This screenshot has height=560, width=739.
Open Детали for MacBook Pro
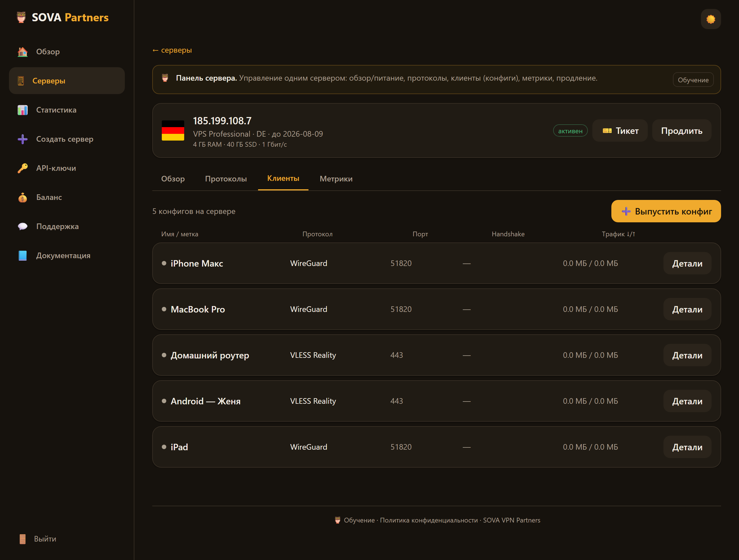tap(687, 309)
